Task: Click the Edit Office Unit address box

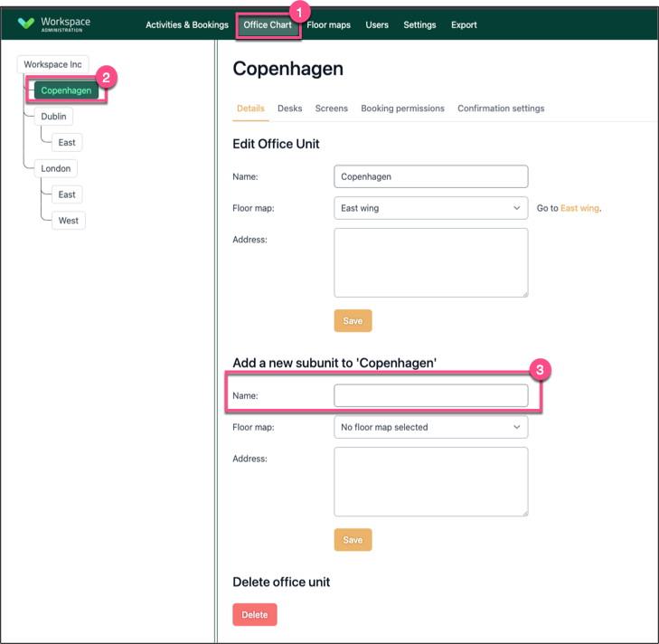Action: click(x=431, y=263)
